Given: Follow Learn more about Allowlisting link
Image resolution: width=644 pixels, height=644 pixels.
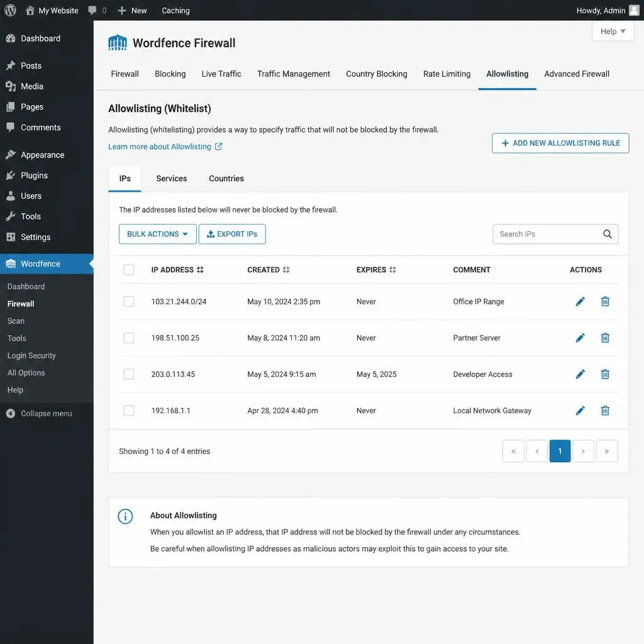Looking at the screenshot, I should point(165,147).
